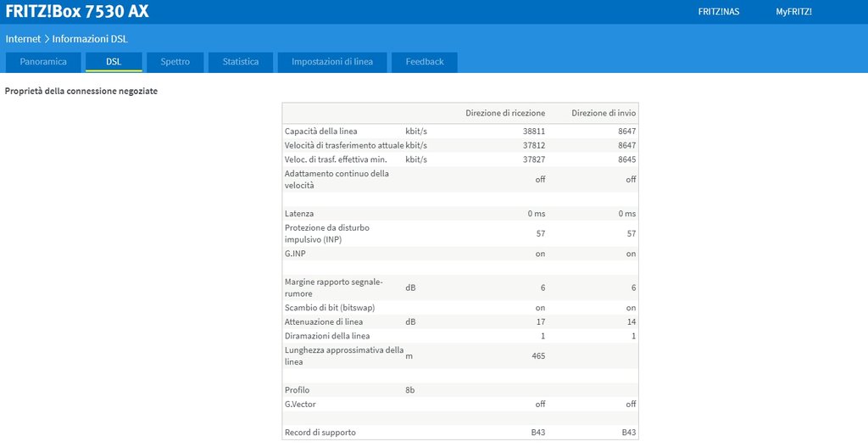Screen dimensions: 868x447
Task: Click the Internet breadcrumb
Action: [23, 39]
